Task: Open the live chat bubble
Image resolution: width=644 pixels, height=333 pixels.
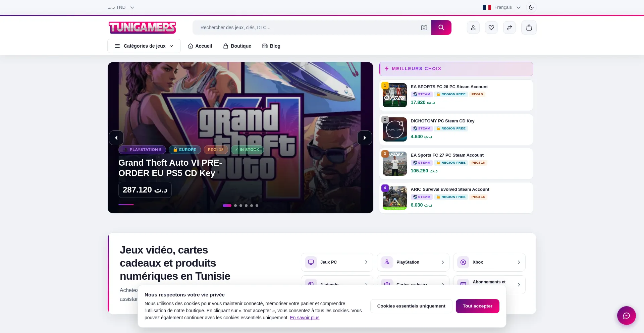Action: tap(626, 316)
